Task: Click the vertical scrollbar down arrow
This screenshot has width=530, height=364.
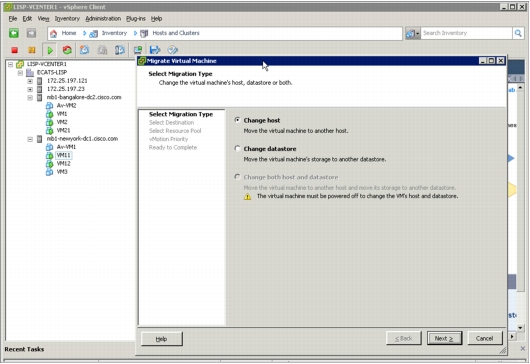Action: coord(520,327)
